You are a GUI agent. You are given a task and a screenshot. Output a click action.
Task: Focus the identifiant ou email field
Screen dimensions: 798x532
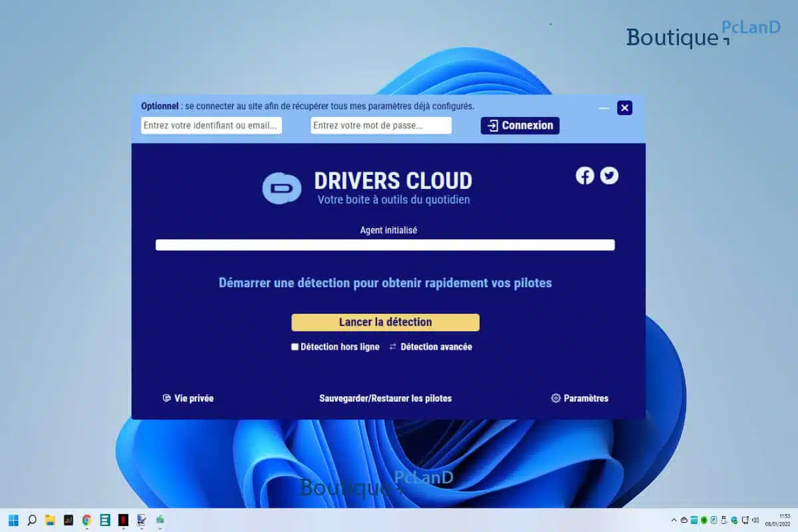point(211,125)
